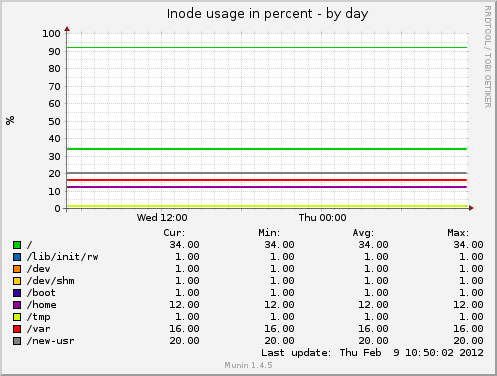The height and width of the screenshot is (376, 497).
Task: Click the Avg value 20.00 for /new-usr
Action: 373,341
